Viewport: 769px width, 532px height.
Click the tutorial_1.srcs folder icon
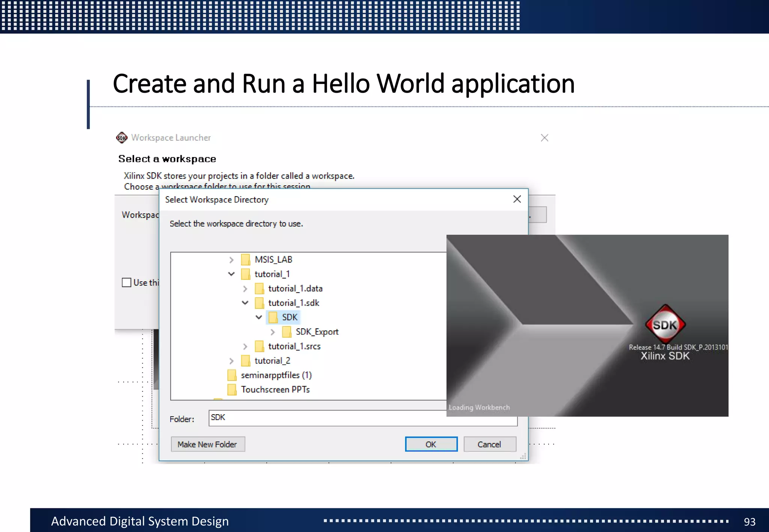[x=259, y=346]
